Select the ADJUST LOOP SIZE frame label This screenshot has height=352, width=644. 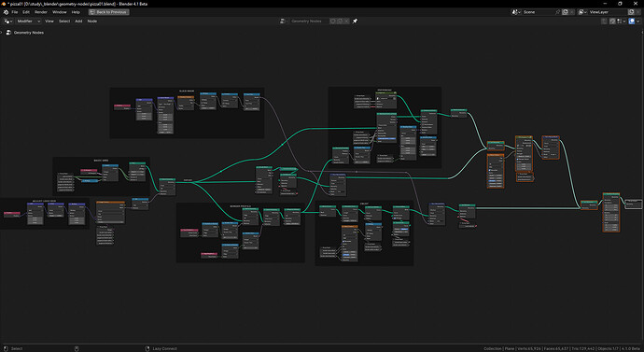tap(44, 202)
